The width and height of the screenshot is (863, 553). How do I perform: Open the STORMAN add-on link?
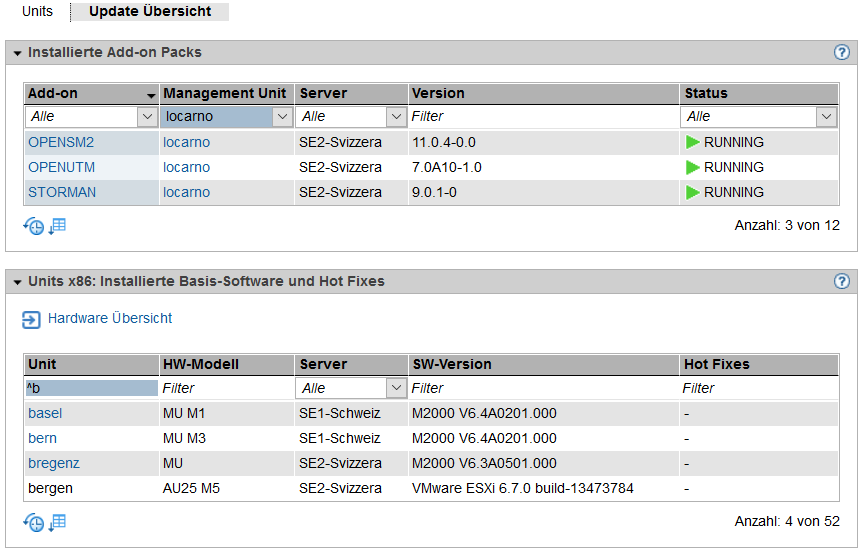tap(62, 193)
